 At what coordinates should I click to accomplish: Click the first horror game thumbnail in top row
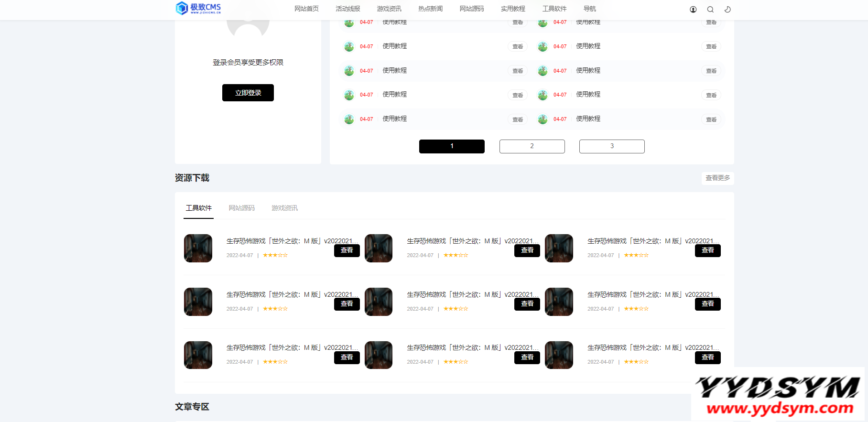(198, 248)
